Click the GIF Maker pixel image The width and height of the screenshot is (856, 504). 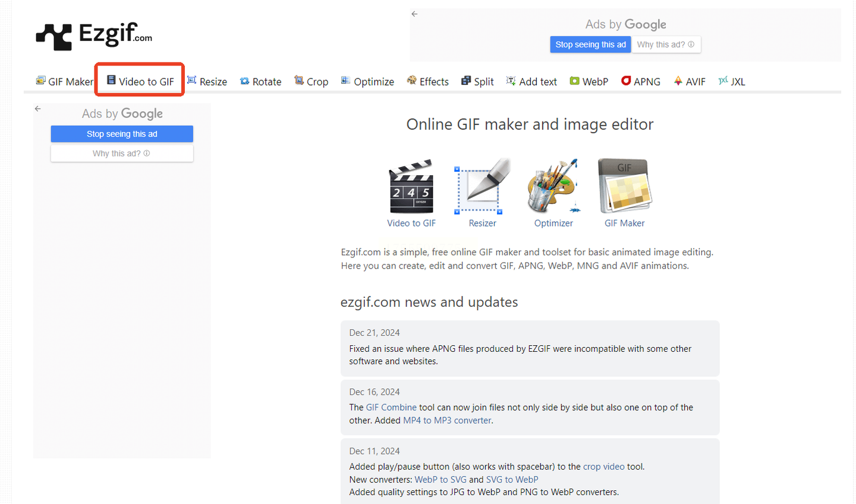[625, 186]
